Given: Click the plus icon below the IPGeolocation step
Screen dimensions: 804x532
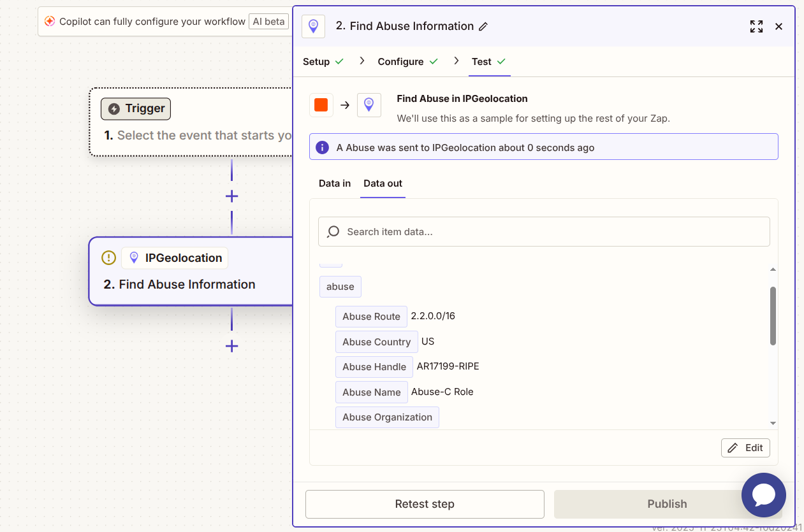Looking at the screenshot, I should point(232,347).
